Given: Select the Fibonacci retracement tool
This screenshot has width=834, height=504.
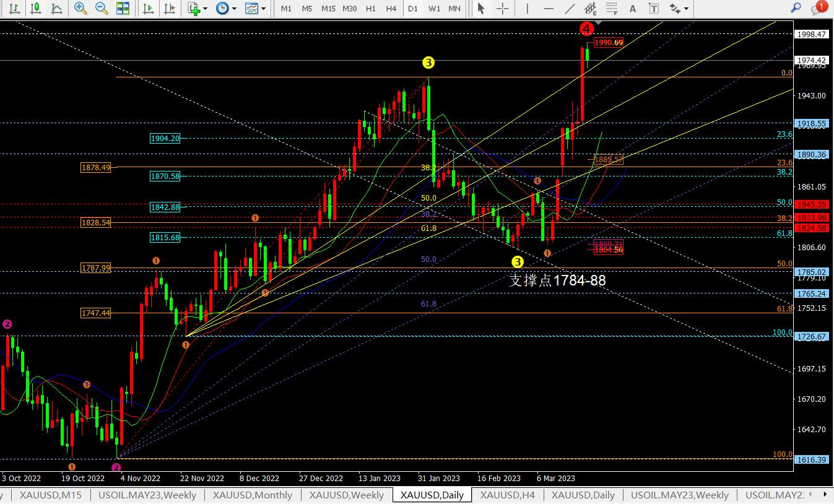Looking at the screenshot, I should pyautogui.click(x=612, y=9).
